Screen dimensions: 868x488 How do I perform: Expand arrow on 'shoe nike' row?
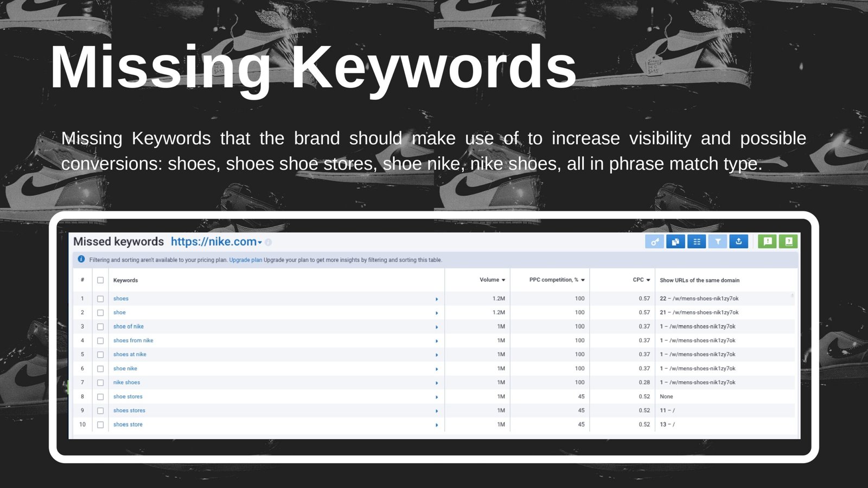click(437, 369)
